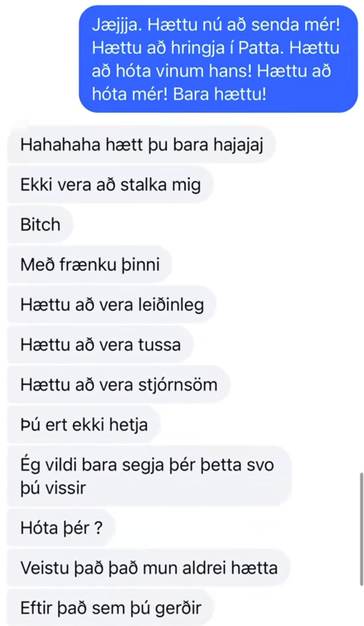364x626 pixels.
Task: Tap the 'Þú ert ekki hetja' message
Action: pyautogui.click(x=84, y=425)
